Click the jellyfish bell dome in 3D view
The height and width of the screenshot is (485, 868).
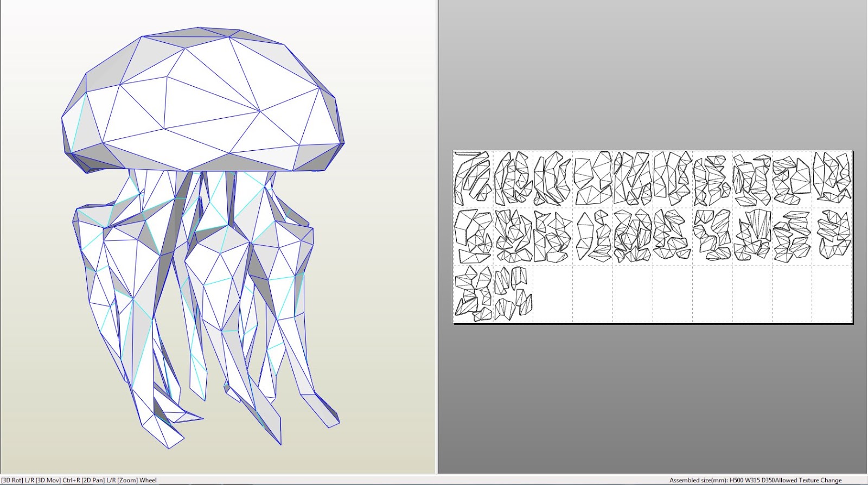coord(203,100)
